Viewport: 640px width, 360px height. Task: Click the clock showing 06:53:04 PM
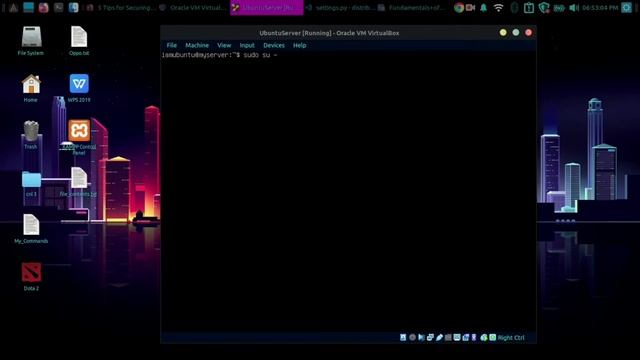pyautogui.click(x=600, y=7)
